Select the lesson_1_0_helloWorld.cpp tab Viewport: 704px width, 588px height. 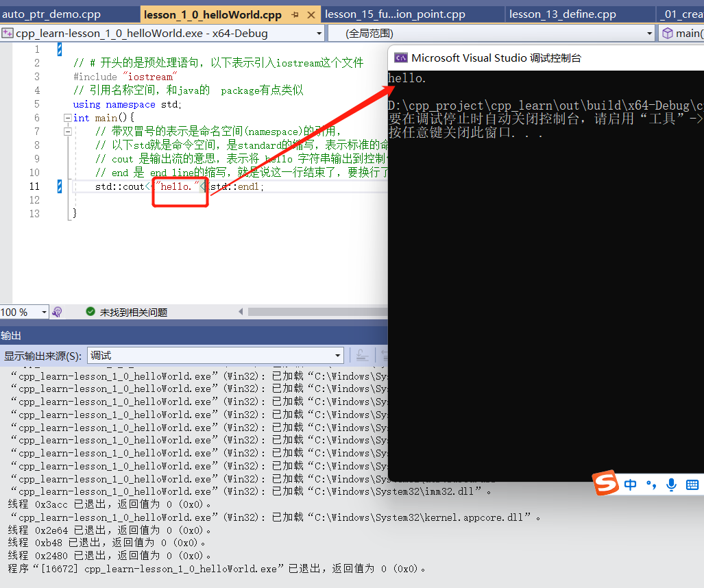pyautogui.click(x=213, y=15)
